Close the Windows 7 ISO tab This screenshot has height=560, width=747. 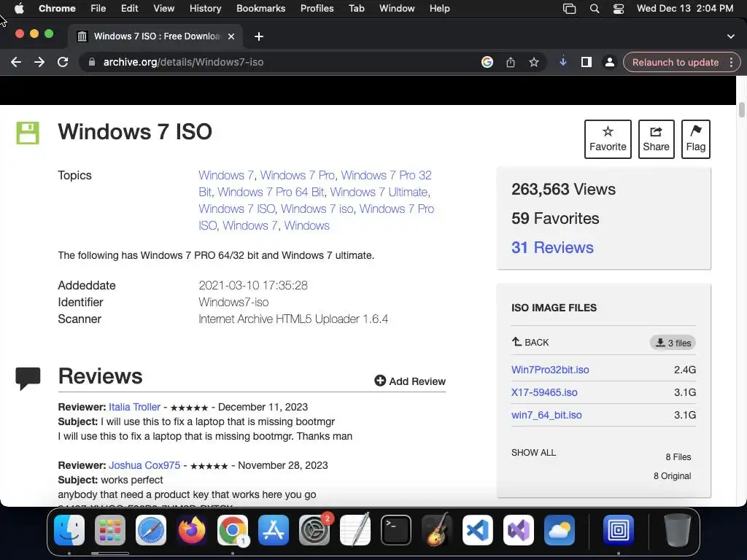231,36
